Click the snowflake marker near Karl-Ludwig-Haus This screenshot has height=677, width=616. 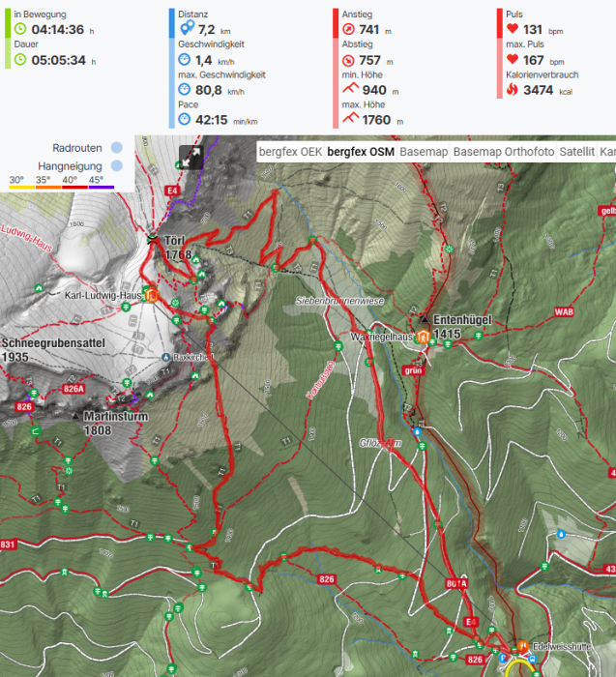click(175, 303)
